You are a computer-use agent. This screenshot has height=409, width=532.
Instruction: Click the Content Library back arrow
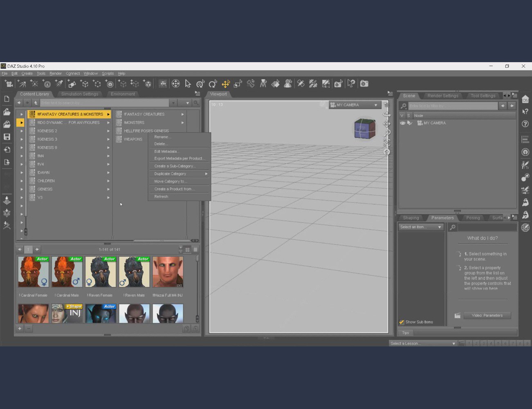(x=19, y=103)
